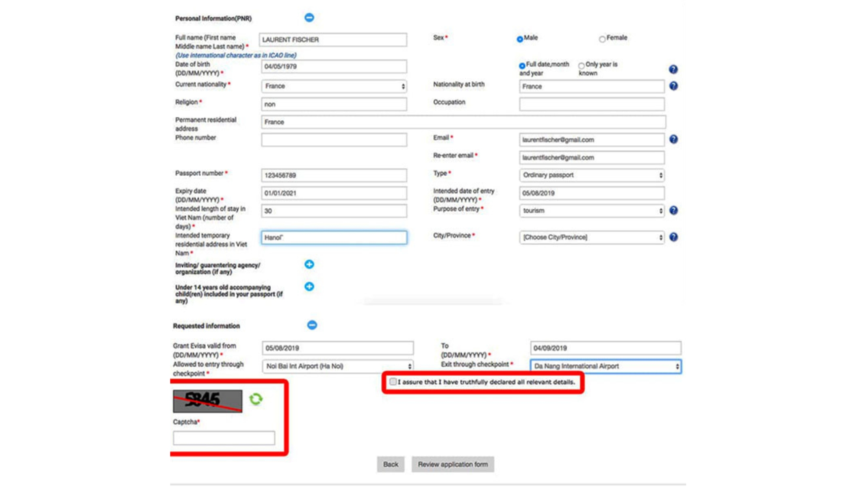The height and width of the screenshot is (488, 868).
Task: Click the Captcha text input
Action: pyautogui.click(x=224, y=438)
